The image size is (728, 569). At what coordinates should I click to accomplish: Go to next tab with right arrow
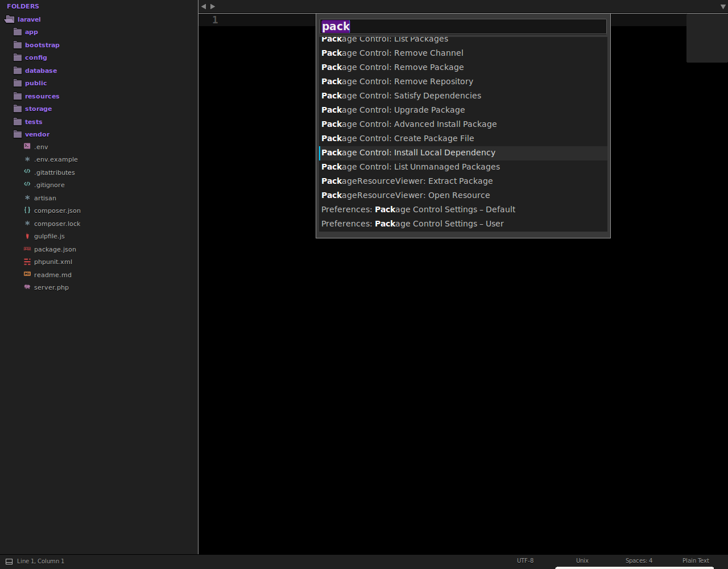tap(213, 6)
